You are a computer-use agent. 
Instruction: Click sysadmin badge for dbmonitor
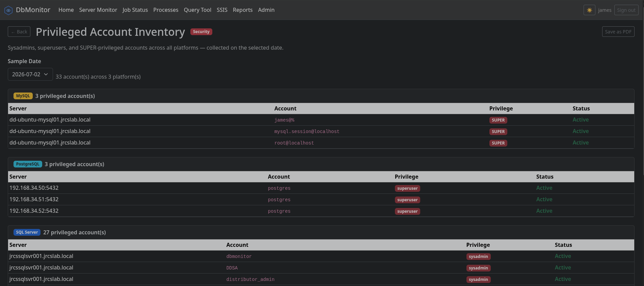(x=478, y=257)
